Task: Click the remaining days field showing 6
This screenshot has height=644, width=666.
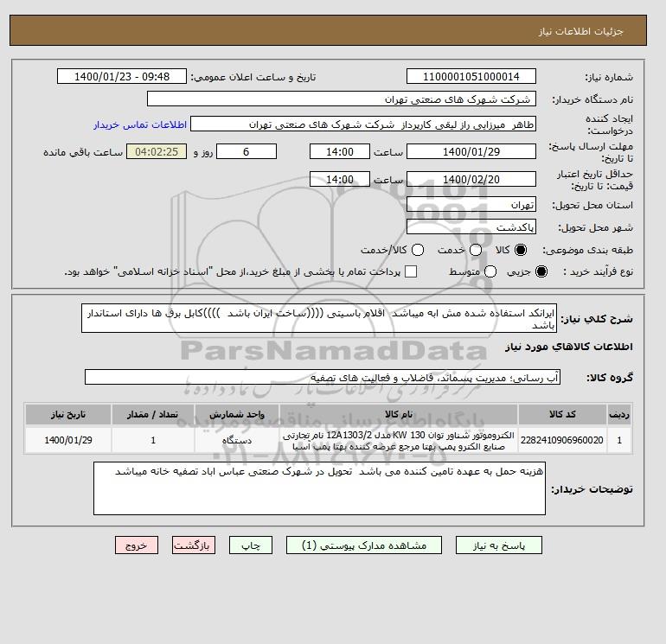Action: [x=247, y=151]
